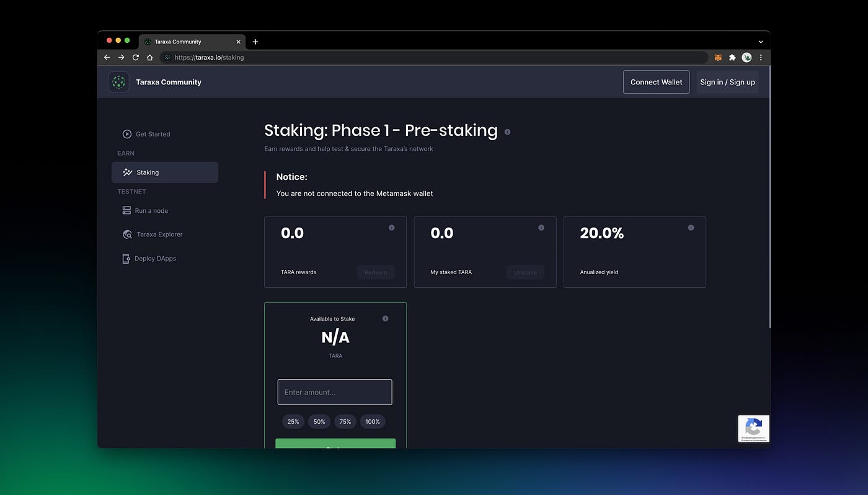
Task: Expand the tab search chevron
Action: pos(761,42)
